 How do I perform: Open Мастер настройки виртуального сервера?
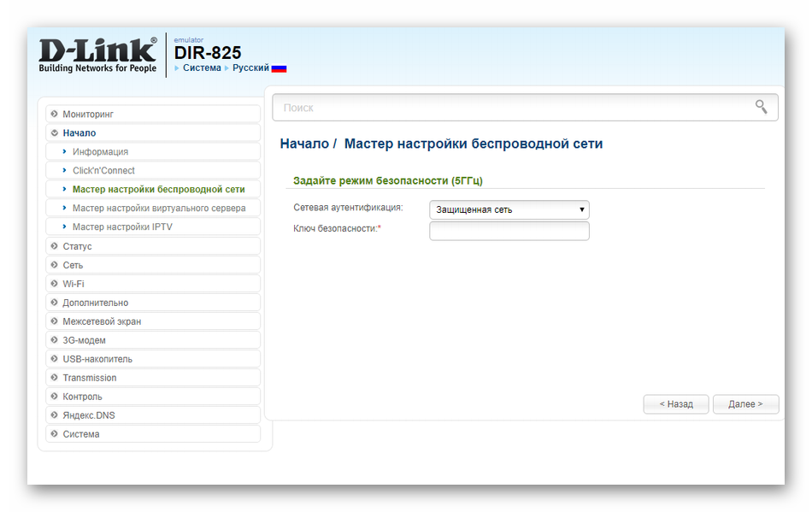(158, 208)
